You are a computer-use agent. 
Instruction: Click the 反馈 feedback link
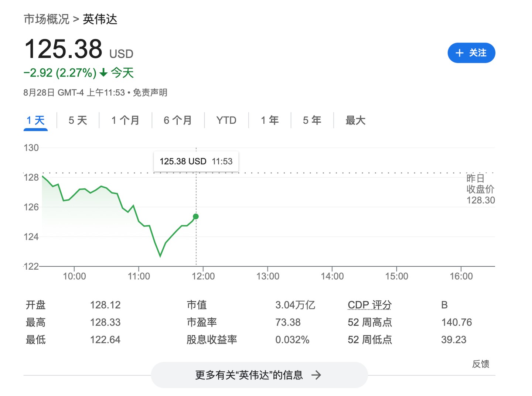pyautogui.click(x=480, y=364)
